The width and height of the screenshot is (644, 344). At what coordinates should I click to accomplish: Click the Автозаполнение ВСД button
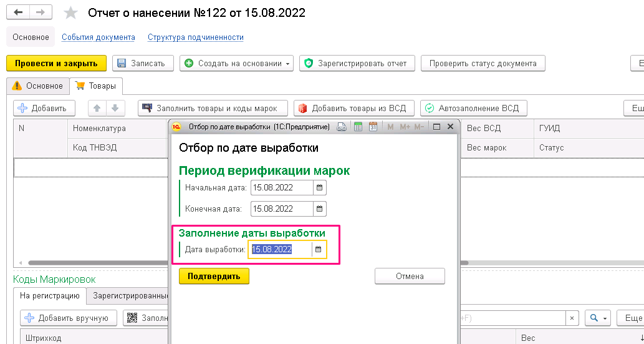coord(474,108)
